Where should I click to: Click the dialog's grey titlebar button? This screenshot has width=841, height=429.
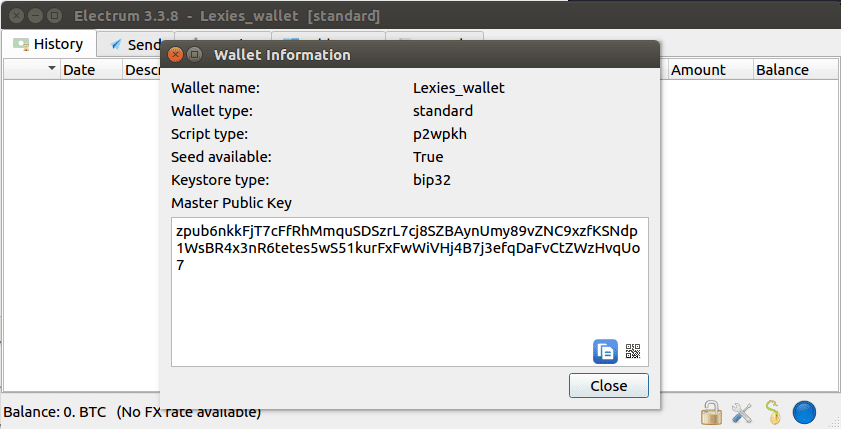point(195,55)
